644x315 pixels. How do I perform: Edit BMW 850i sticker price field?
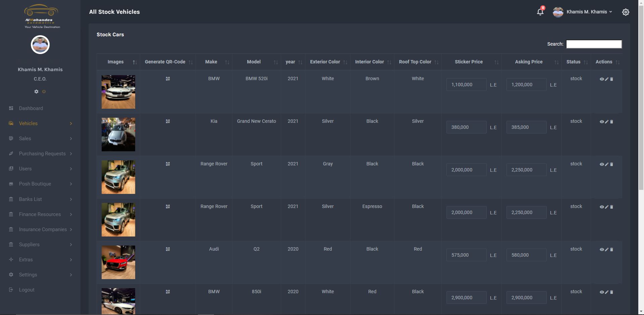(466, 298)
